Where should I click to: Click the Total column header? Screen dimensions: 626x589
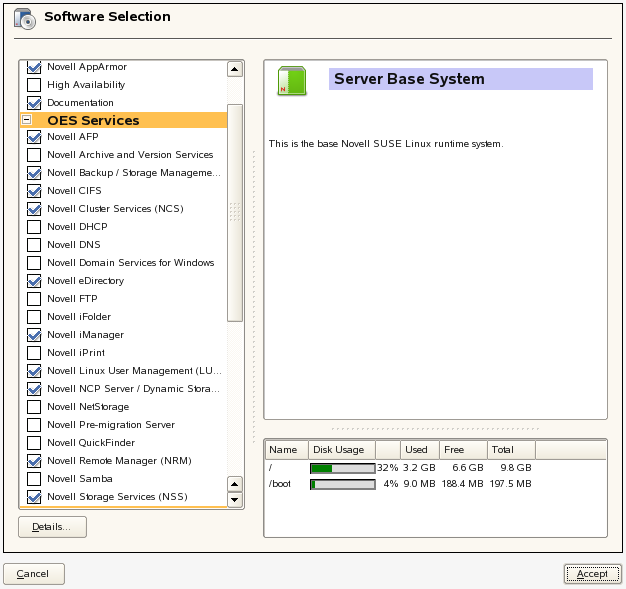tap(511, 450)
